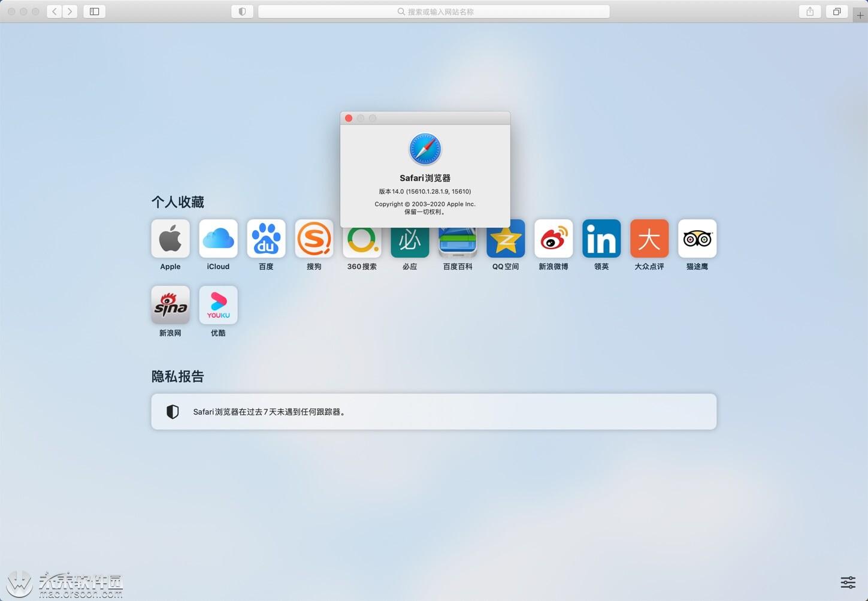The width and height of the screenshot is (868, 601).
Task: Visit the 新浪微博 favorite
Action: [x=553, y=238]
